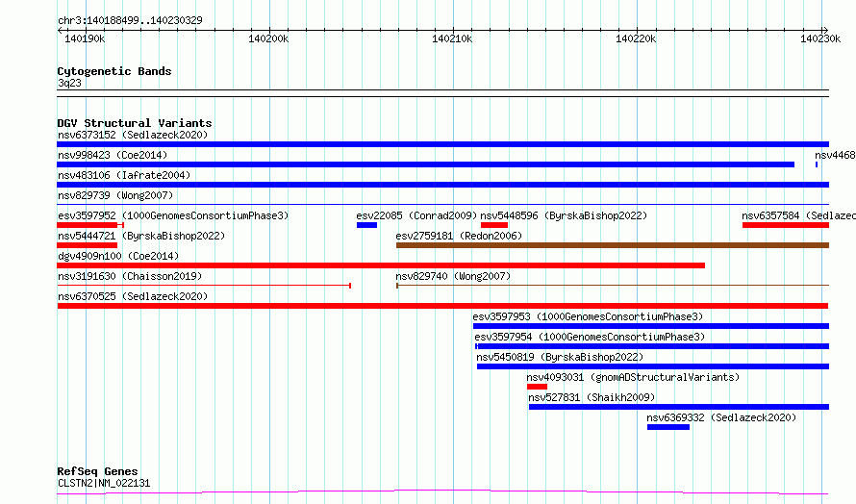The height and width of the screenshot is (504, 856).
Task: Open the CLSTN2|NM_022131 gene label
Action: click(104, 483)
